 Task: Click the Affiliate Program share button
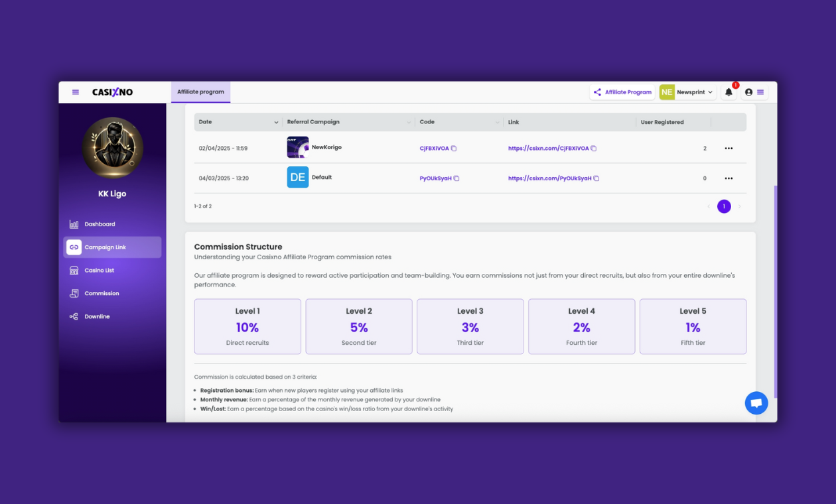[x=622, y=92]
